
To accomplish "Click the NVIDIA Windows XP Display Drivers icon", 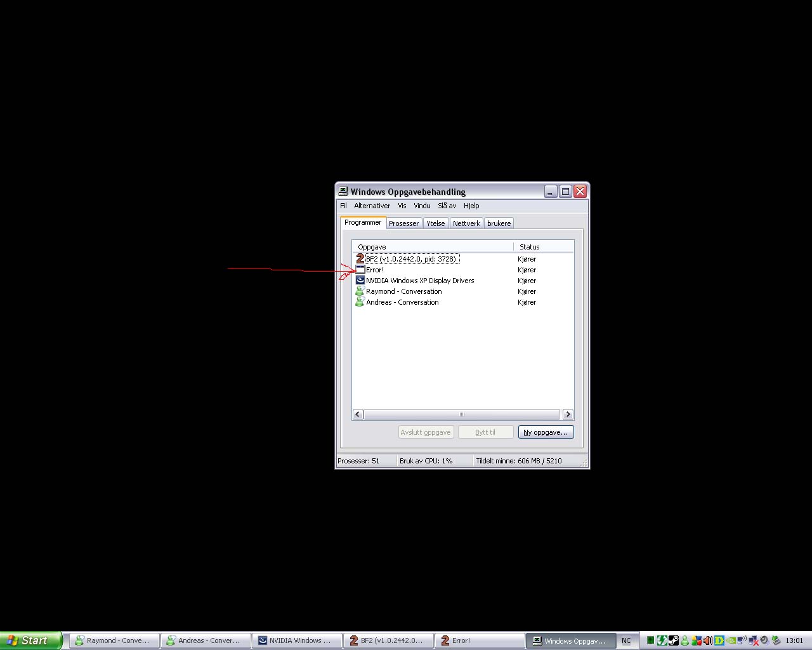I will [360, 280].
